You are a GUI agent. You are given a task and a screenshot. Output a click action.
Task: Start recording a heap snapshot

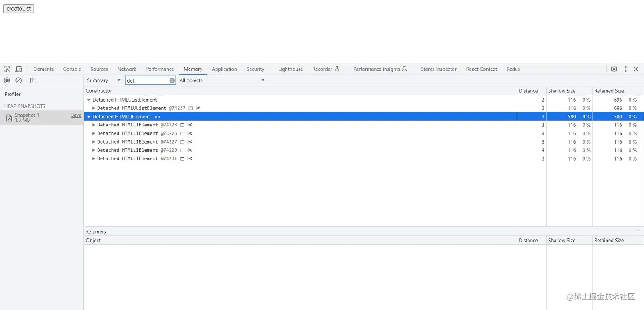click(x=7, y=80)
